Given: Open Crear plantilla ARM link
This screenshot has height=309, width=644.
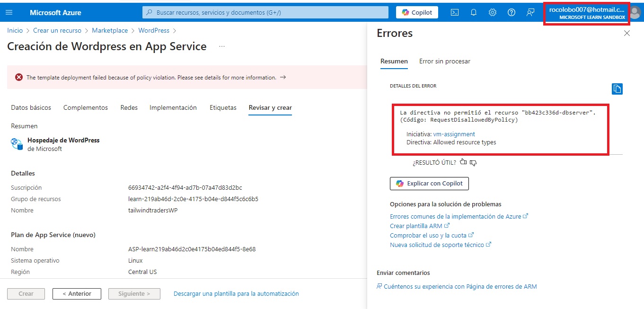Looking at the screenshot, I should coord(420,226).
